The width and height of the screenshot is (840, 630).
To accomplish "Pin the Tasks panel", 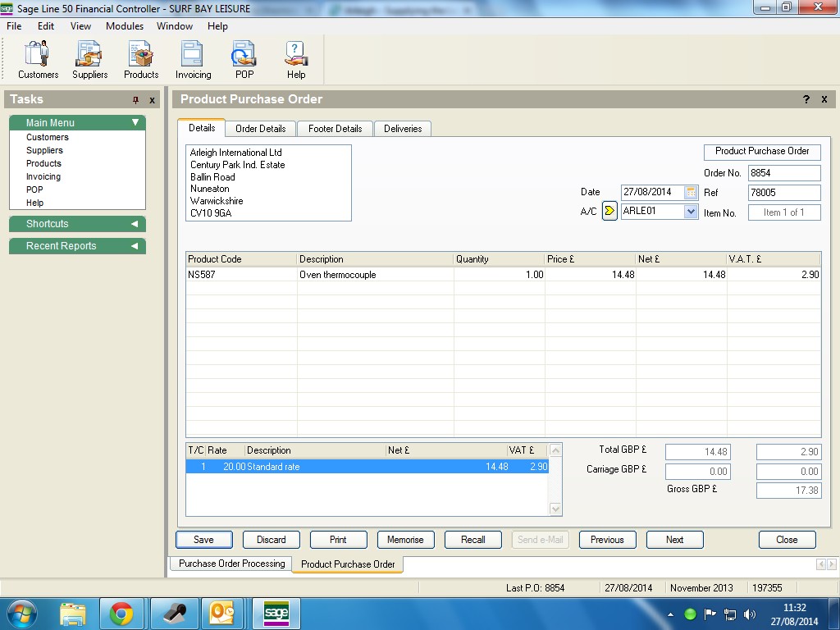I will point(135,100).
